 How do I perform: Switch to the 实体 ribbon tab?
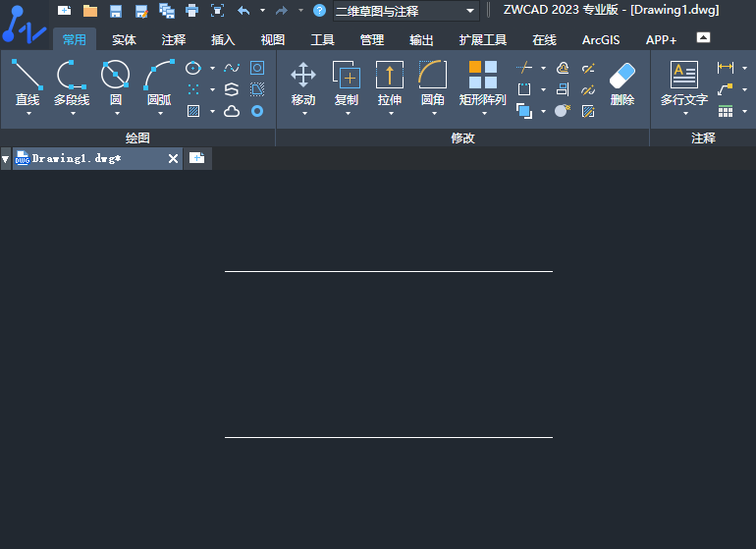(124, 39)
